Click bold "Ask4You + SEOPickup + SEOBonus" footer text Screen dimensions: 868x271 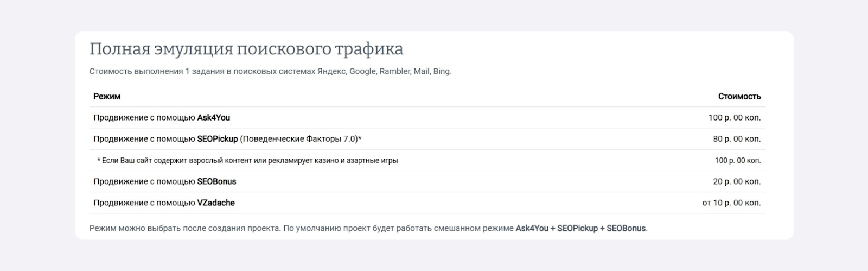pos(580,228)
